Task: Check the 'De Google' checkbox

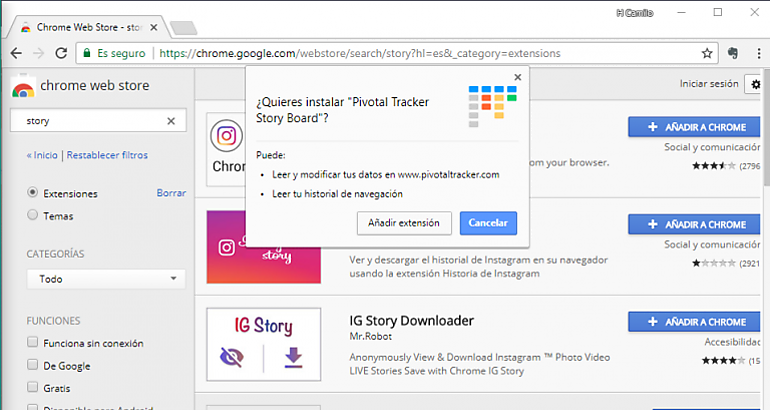Action: click(32, 365)
